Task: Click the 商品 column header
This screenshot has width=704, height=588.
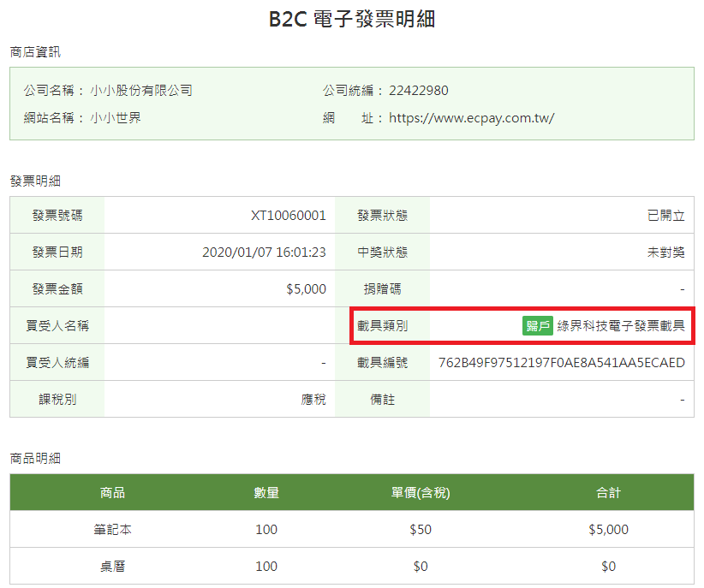Action: click(112, 493)
